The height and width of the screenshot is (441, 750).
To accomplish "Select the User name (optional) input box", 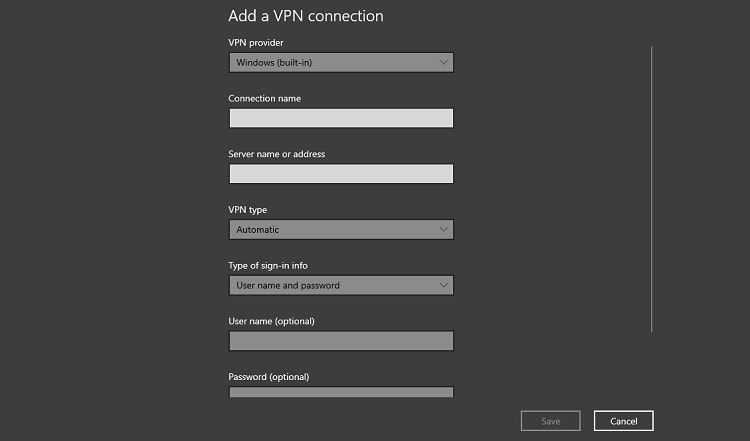I will (x=341, y=341).
